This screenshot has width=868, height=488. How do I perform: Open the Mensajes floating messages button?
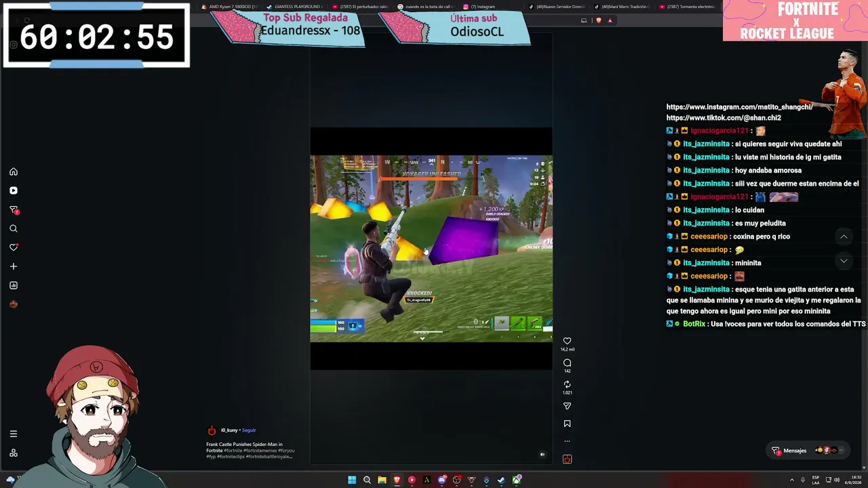(x=809, y=451)
